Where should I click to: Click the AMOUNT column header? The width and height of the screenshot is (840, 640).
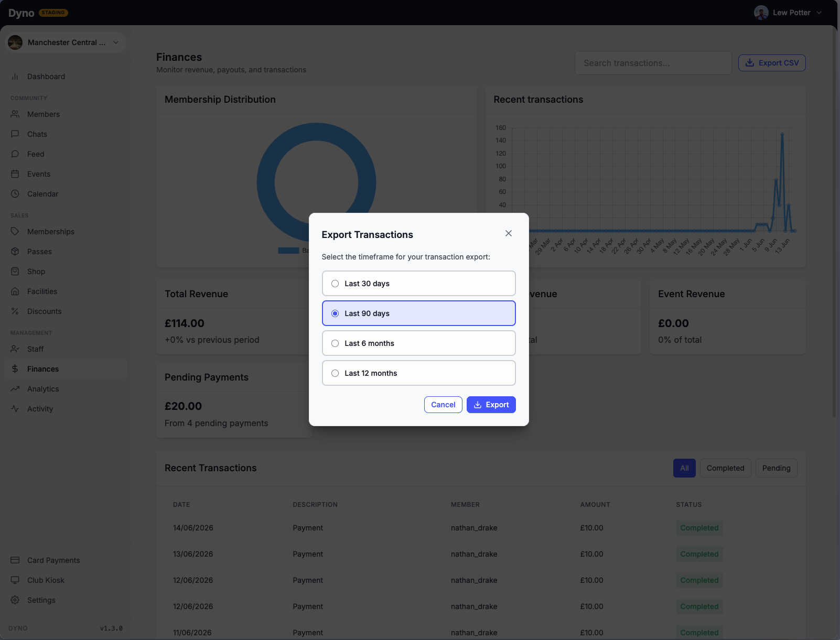[595, 505]
